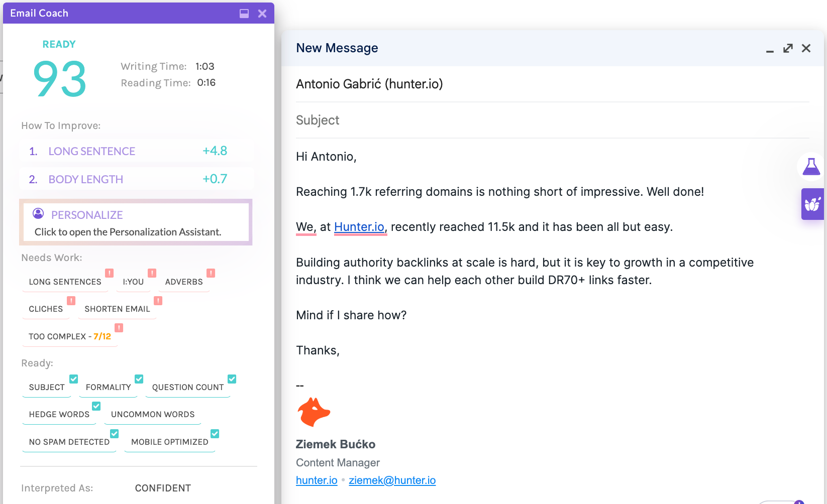Viewport: 827px width, 504px height.
Task: Click the checkmark on MOBILE OPTIMIZED tag
Action: pyautogui.click(x=215, y=434)
